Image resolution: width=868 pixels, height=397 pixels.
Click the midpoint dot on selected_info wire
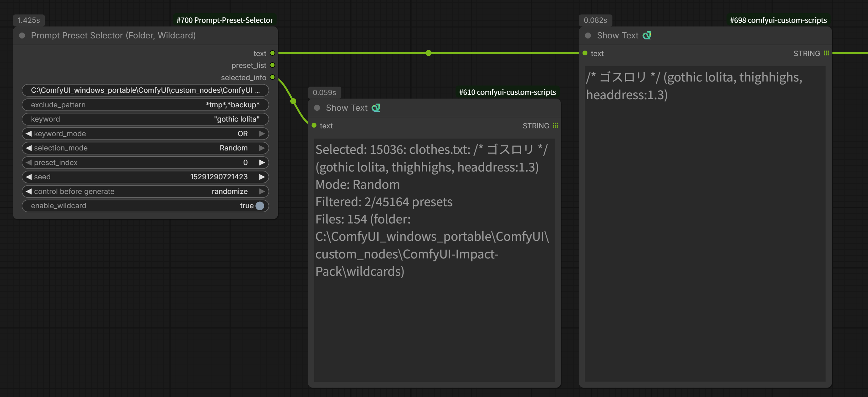pos(293,101)
